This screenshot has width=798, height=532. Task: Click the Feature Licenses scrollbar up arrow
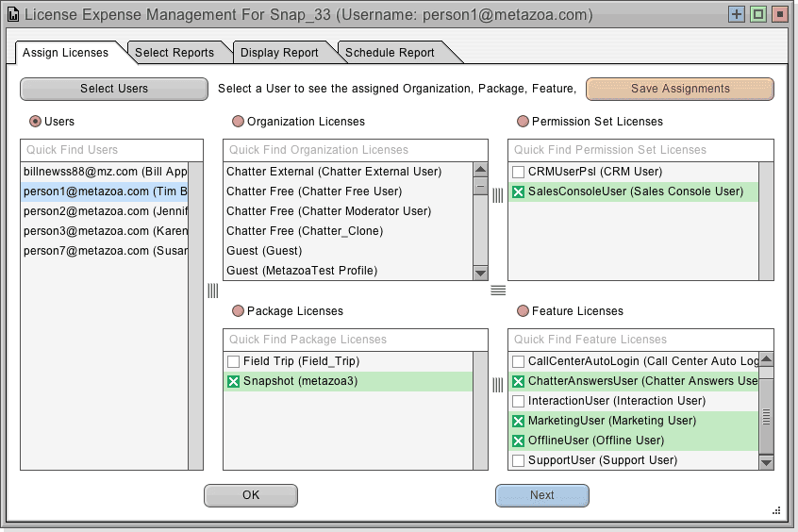pyautogui.click(x=766, y=358)
